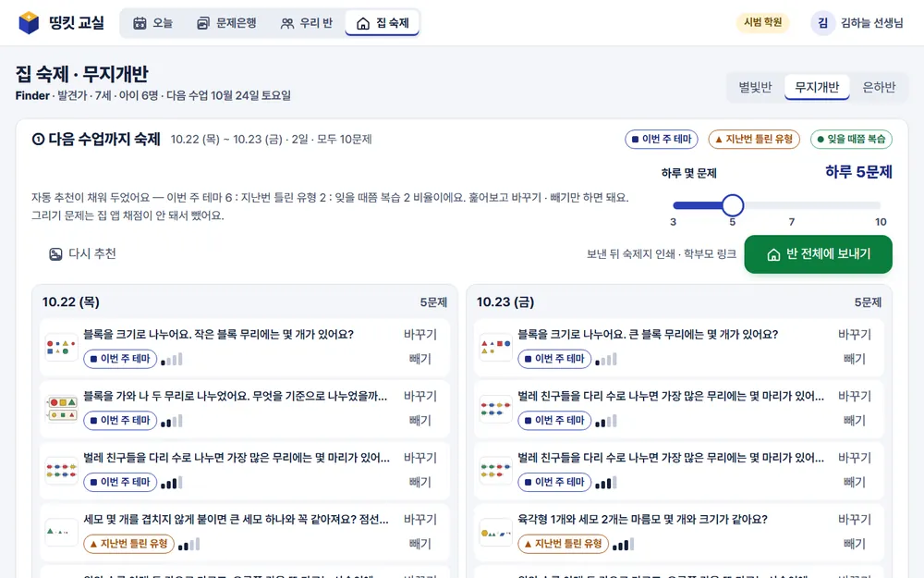The height and width of the screenshot is (578, 924).
Task: Click the 하루 5문제 value label
Action: pyautogui.click(x=858, y=172)
